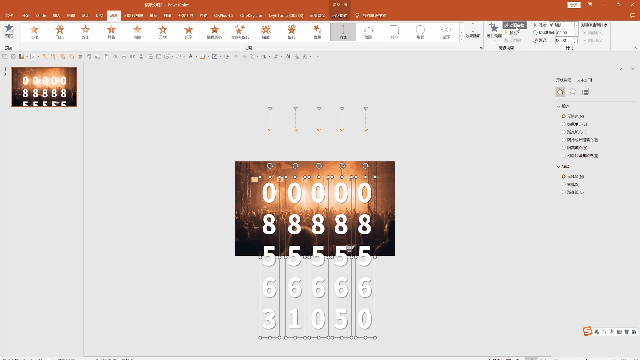Open the Insert tab
The height and width of the screenshot is (360, 640).
[x=56, y=16]
